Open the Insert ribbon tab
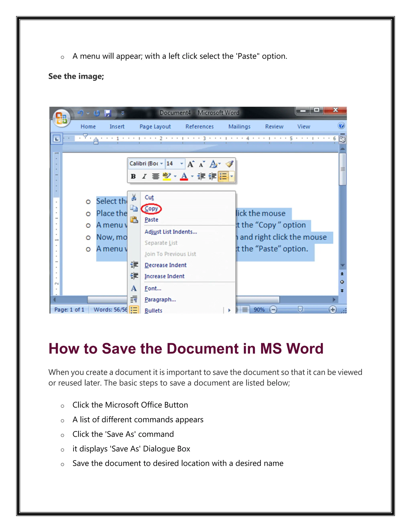The image size is (411, 532). [117, 126]
